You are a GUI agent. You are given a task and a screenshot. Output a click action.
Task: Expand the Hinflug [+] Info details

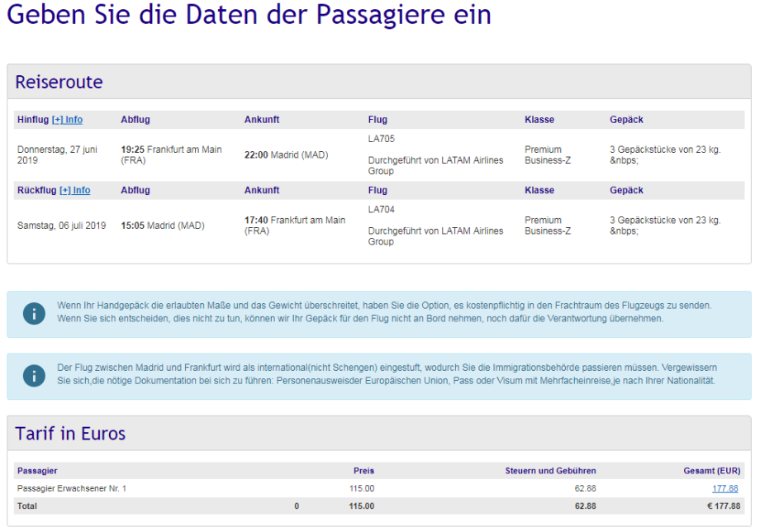pos(67,120)
